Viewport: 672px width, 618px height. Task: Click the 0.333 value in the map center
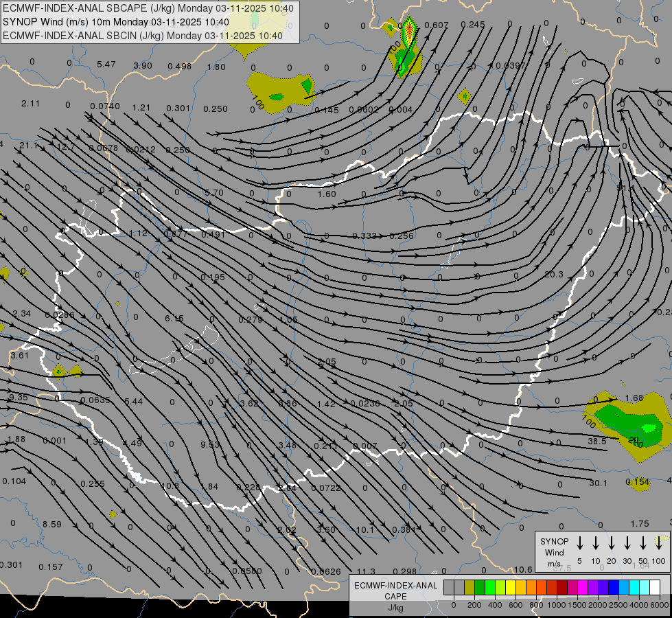[x=364, y=236]
